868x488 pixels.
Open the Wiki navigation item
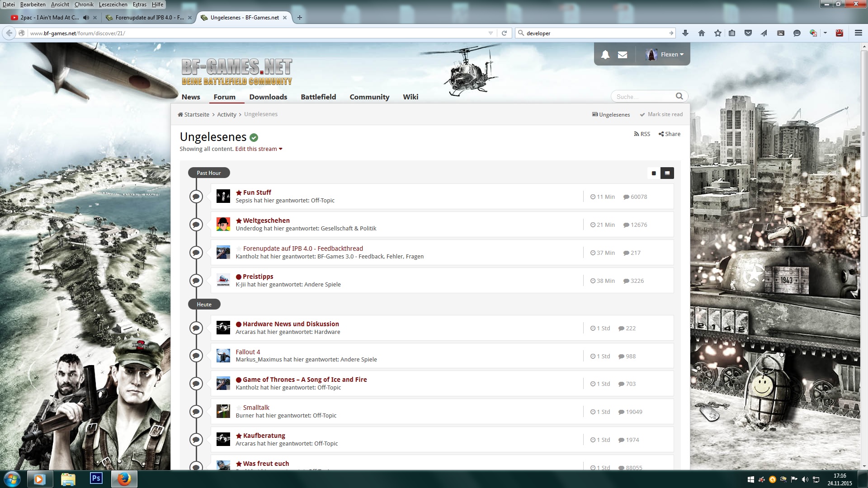(x=410, y=97)
